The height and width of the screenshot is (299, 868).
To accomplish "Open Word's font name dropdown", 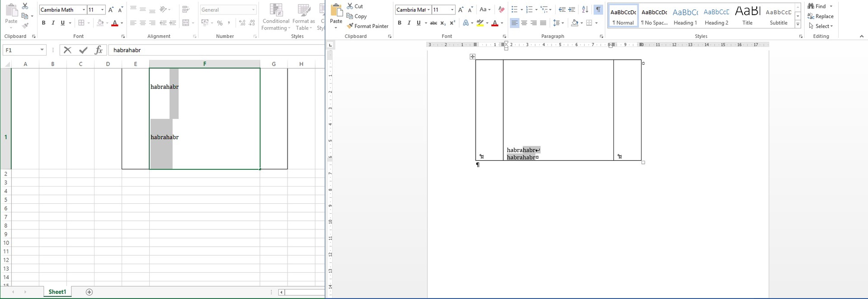I will (x=428, y=9).
